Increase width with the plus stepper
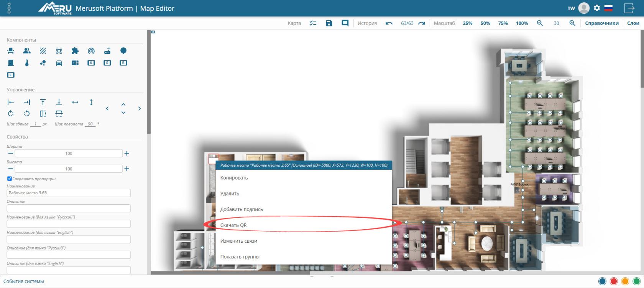Image resolution: width=644 pixels, height=288 pixels. point(127,153)
